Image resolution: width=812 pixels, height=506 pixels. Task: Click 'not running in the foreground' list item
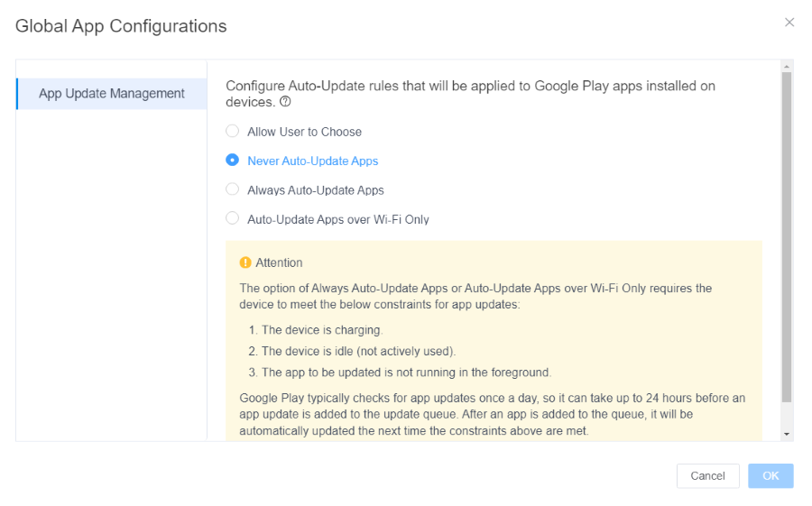(400, 373)
